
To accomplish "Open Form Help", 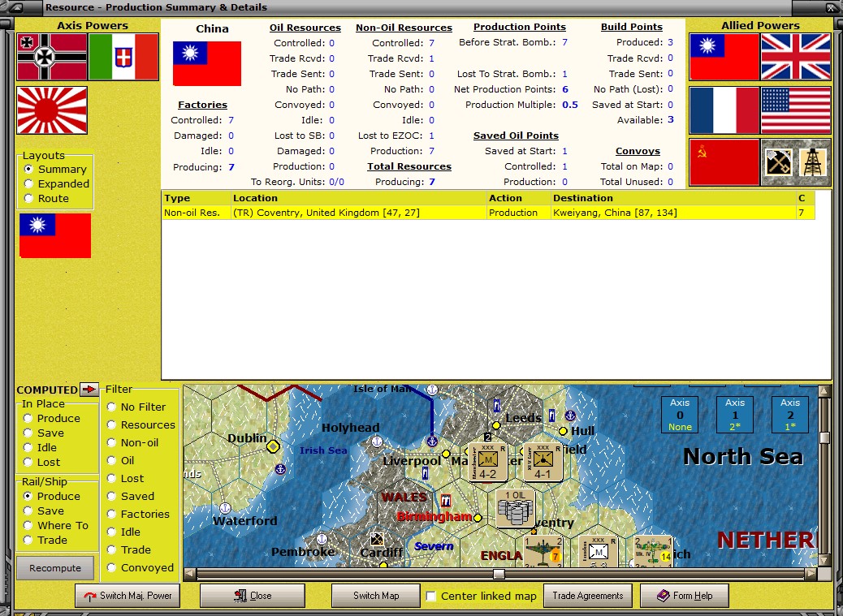I will 685,596.
